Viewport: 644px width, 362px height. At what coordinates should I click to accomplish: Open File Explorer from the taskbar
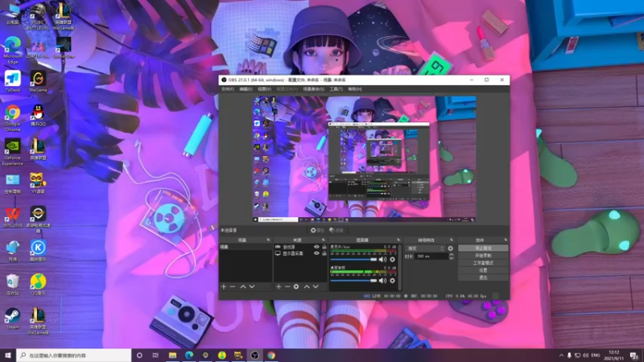click(x=172, y=355)
